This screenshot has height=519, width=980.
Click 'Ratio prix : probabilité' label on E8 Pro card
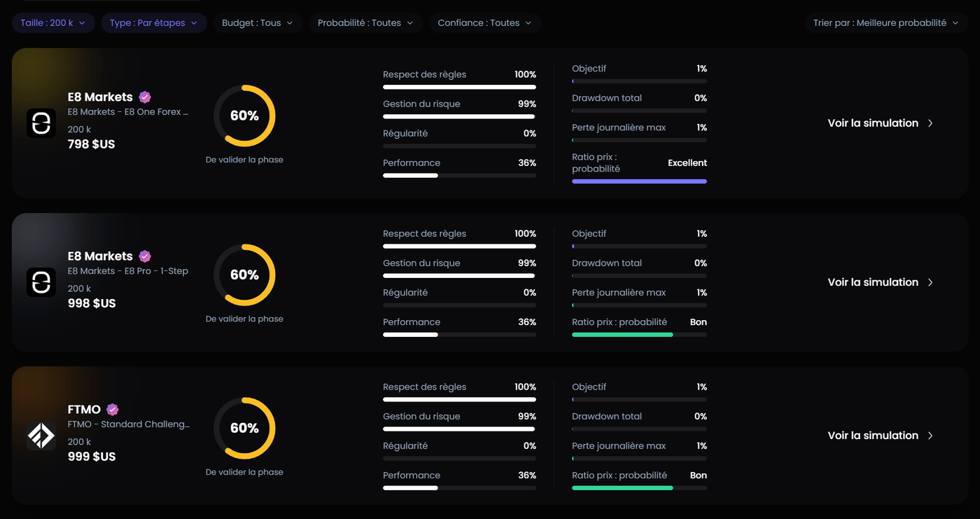coord(619,322)
